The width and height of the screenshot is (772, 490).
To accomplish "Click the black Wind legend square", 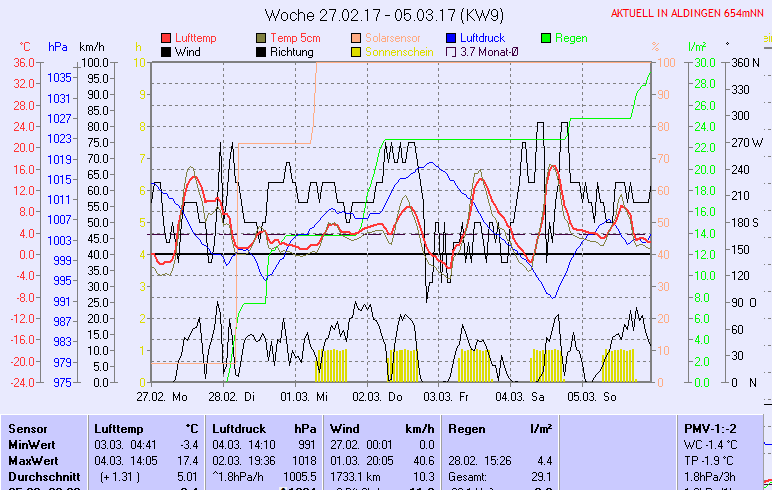I will (x=166, y=51).
